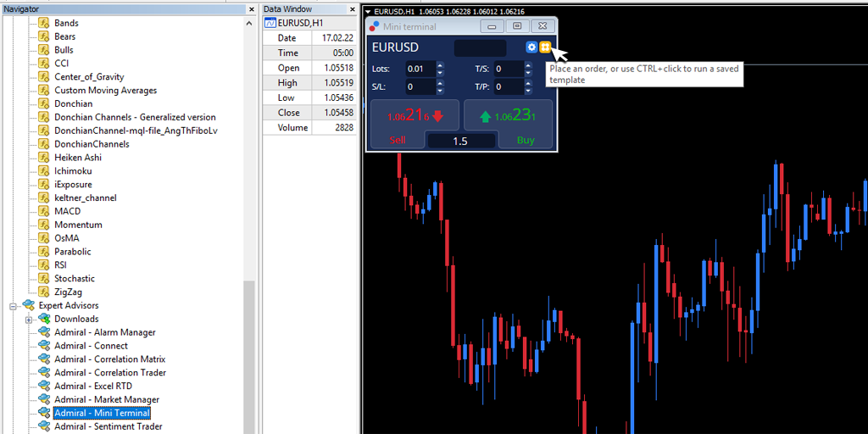This screenshot has height=434, width=868.
Task: Click the Lots input field
Action: click(420, 70)
